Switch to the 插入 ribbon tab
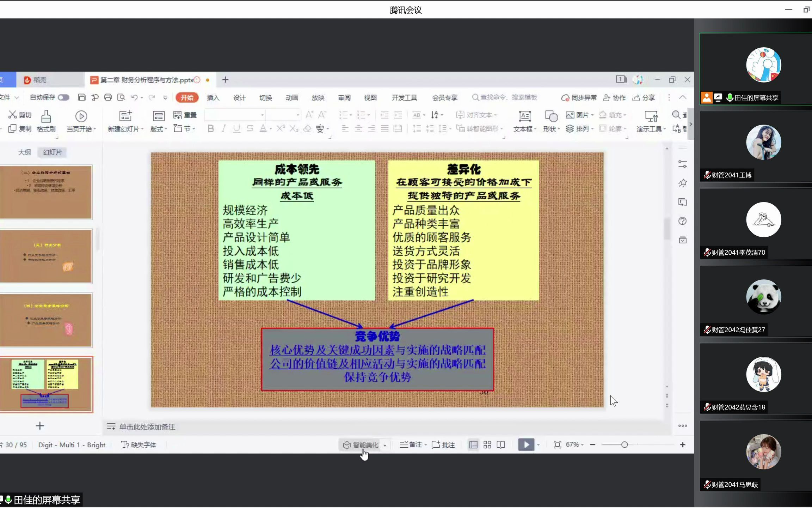812x508 pixels. pos(213,97)
